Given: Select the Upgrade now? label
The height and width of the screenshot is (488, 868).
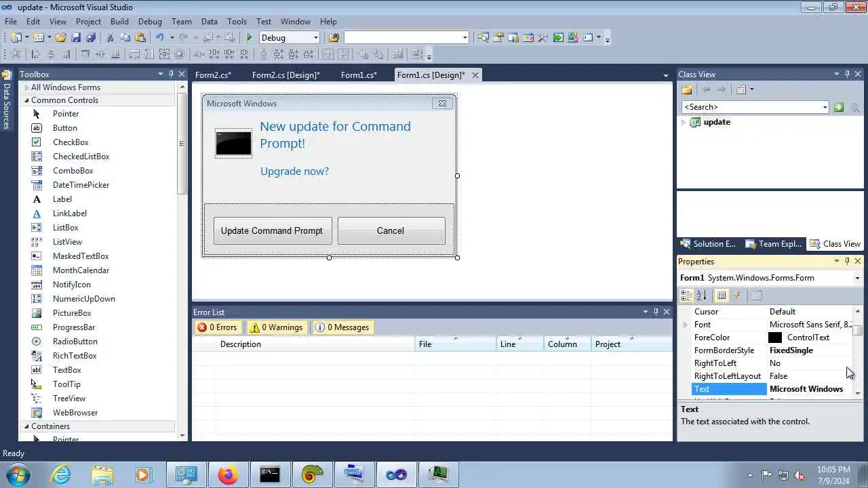Looking at the screenshot, I should [295, 171].
